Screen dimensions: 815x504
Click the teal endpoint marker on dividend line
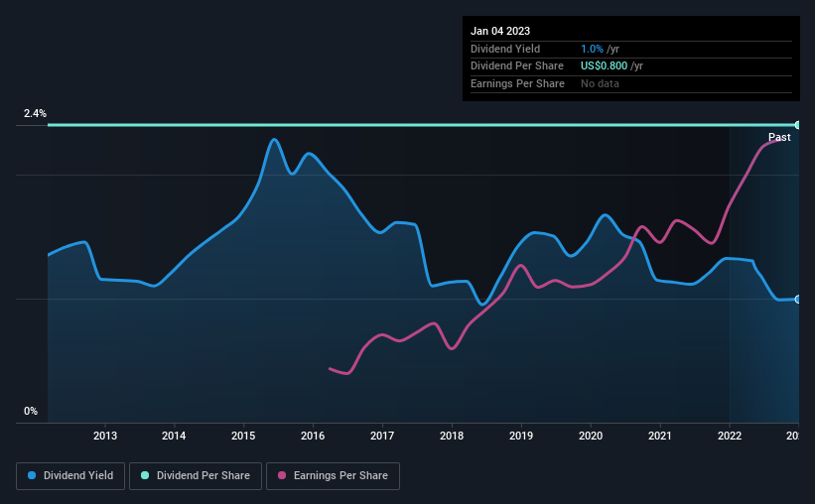pos(797,125)
